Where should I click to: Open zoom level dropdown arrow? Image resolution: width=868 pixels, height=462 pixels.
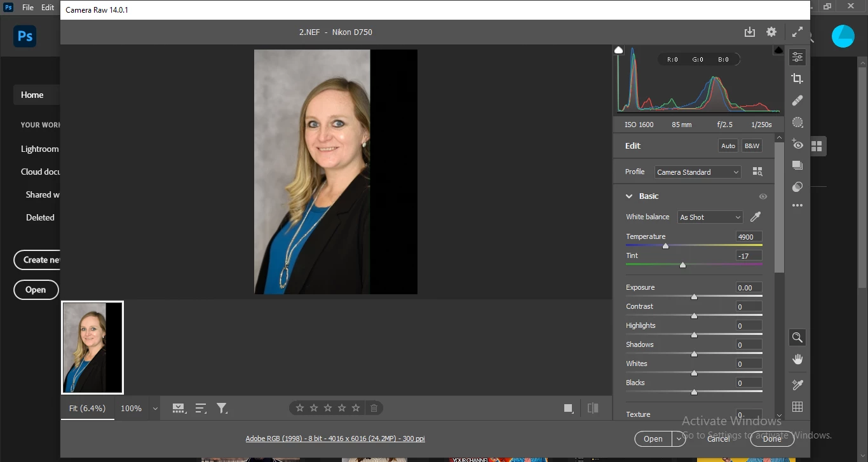155,409
